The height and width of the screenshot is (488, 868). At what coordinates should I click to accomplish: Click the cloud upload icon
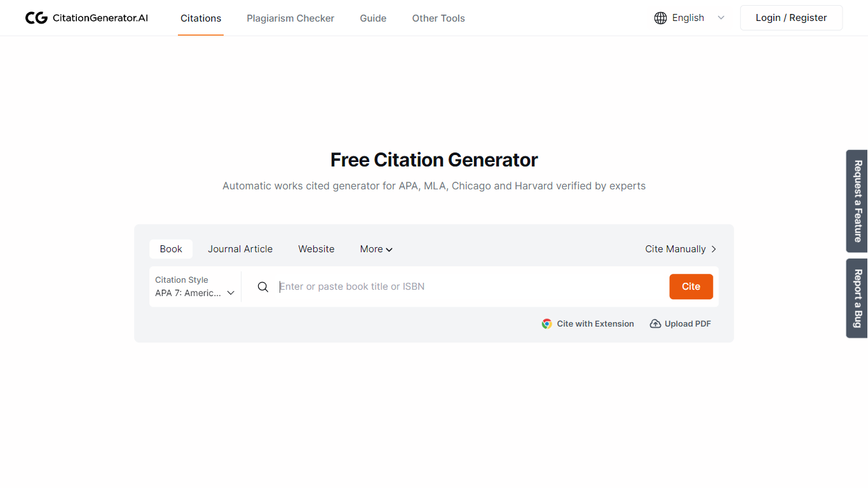[x=655, y=323]
